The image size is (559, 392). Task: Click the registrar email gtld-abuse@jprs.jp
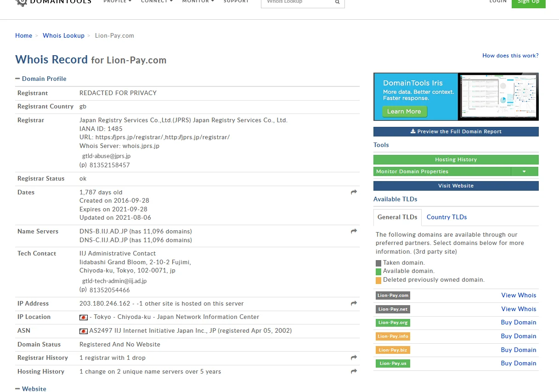pos(106,156)
